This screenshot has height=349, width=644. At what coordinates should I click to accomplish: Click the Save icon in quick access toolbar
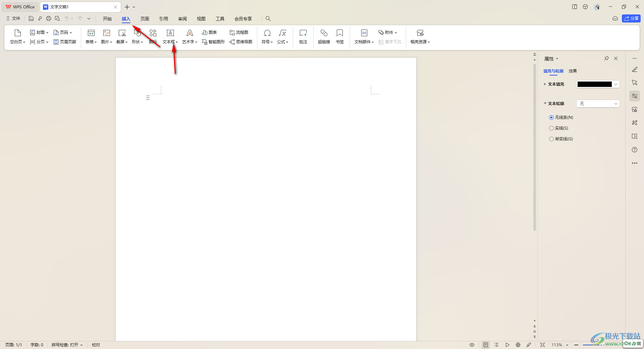click(31, 18)
